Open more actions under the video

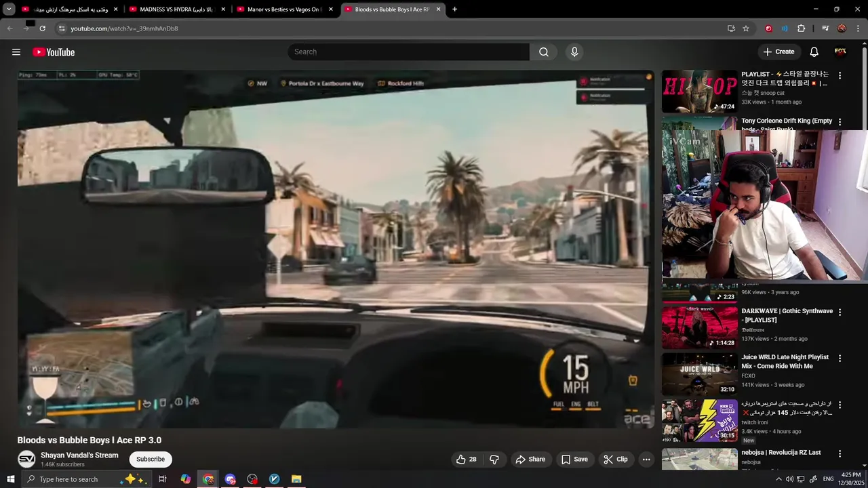(646, 460)
